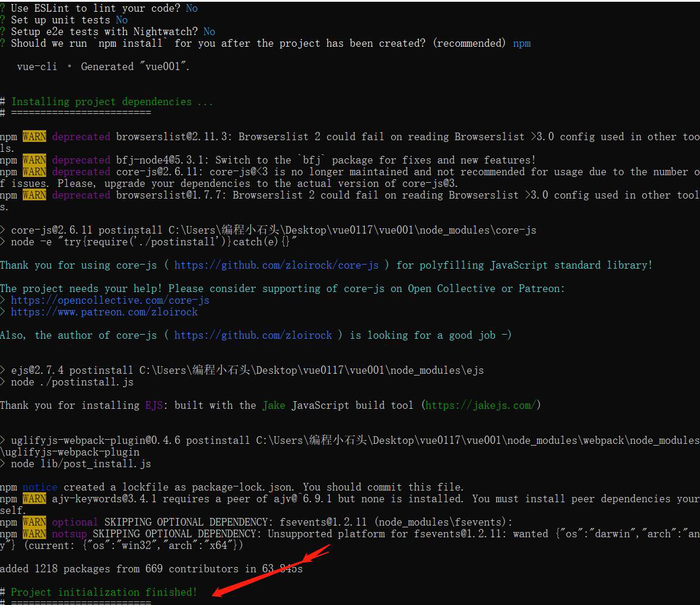This screenshot has height=605, width=700.
Task: Click 'for polyfilling JavaScript standard library!' text
Action: coord(524,265)
